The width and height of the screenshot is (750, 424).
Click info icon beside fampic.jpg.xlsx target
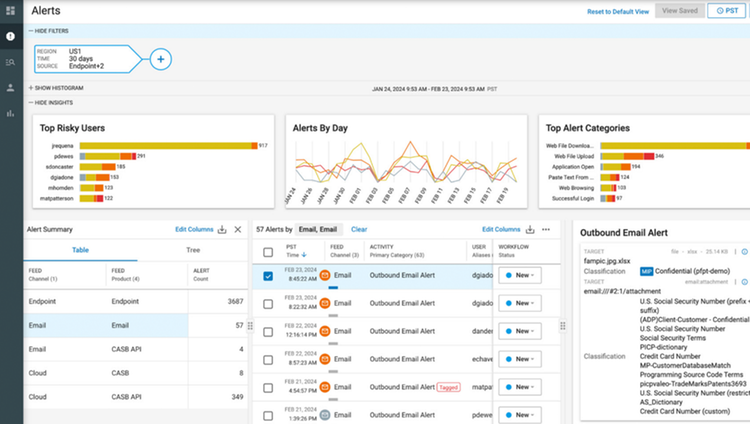point(745,252)
